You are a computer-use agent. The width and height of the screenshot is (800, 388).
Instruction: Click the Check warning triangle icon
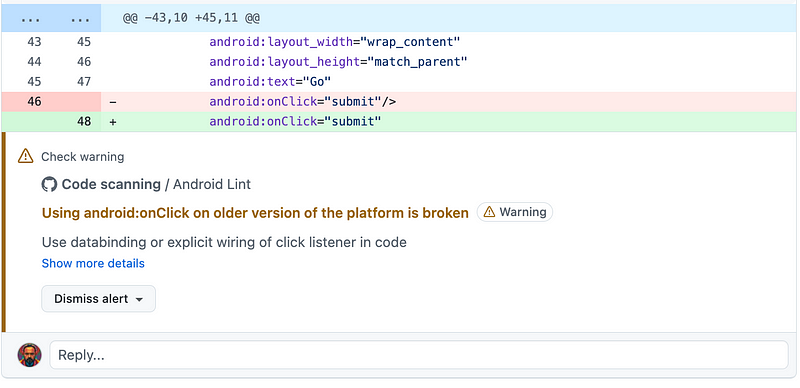coord(26,156)
